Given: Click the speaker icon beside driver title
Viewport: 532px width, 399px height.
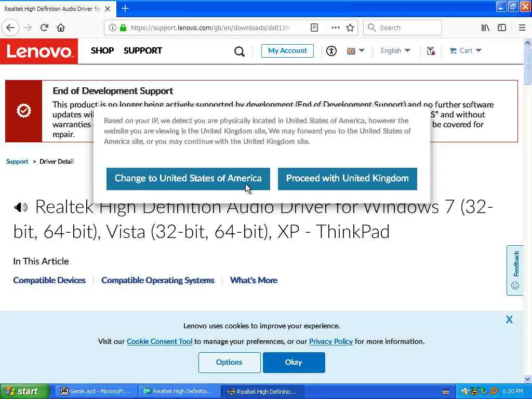Looking at the screenshot, I should [x=21, y=207].
